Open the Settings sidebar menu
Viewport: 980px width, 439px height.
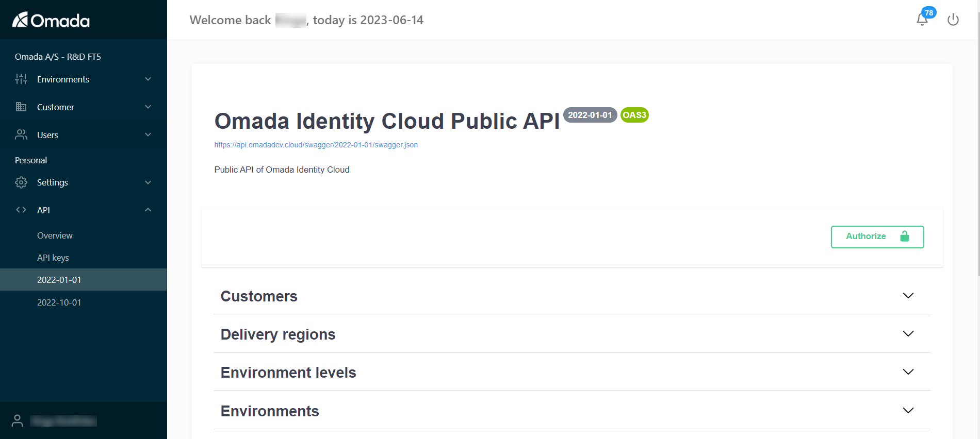(83, 182)
